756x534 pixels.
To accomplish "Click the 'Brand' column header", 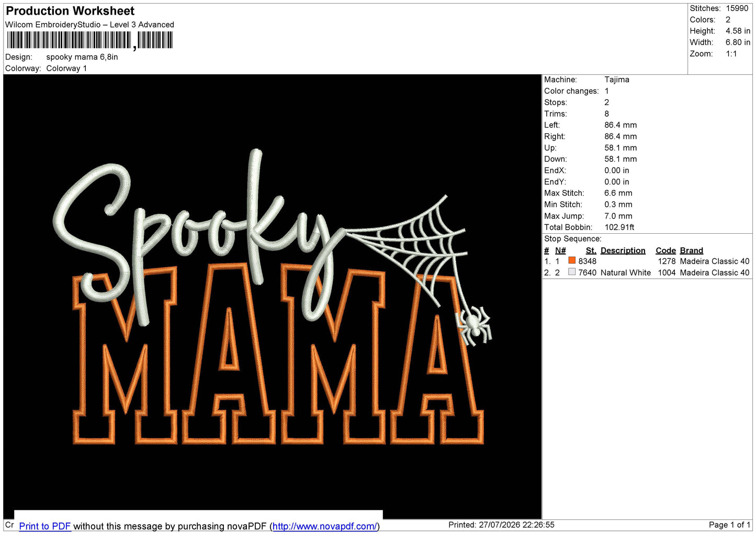I will click(x=692, y=251).
